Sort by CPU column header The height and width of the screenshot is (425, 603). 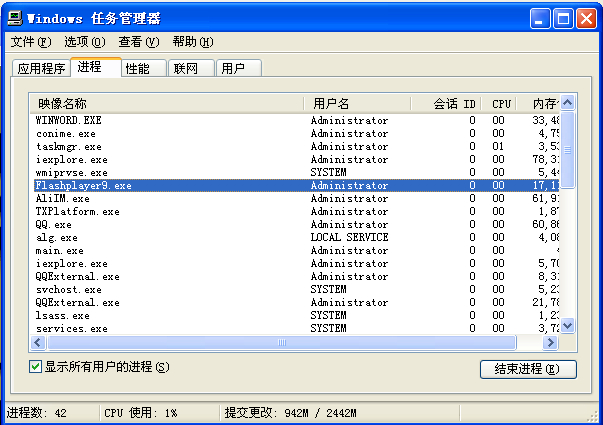click(499, 103)
